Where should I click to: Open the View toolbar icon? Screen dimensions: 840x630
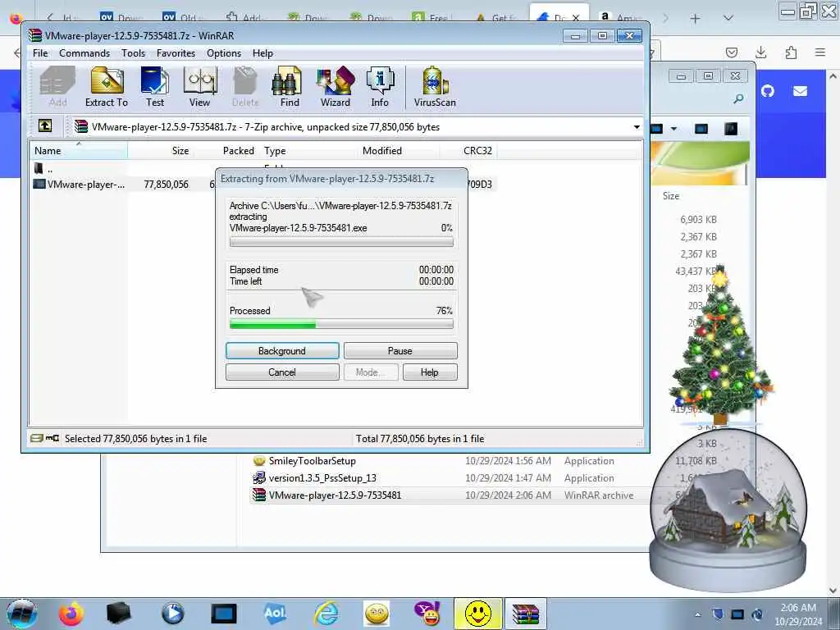[199, 87]
